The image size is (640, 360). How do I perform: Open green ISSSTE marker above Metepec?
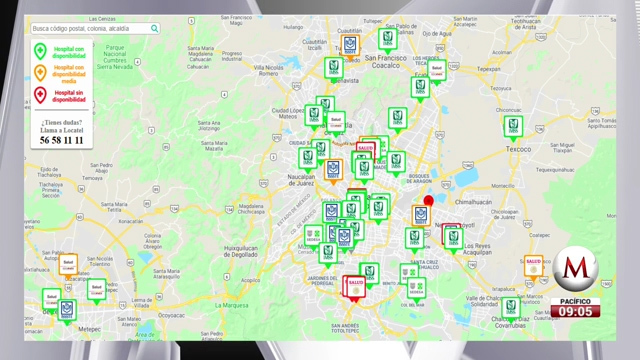67,311
